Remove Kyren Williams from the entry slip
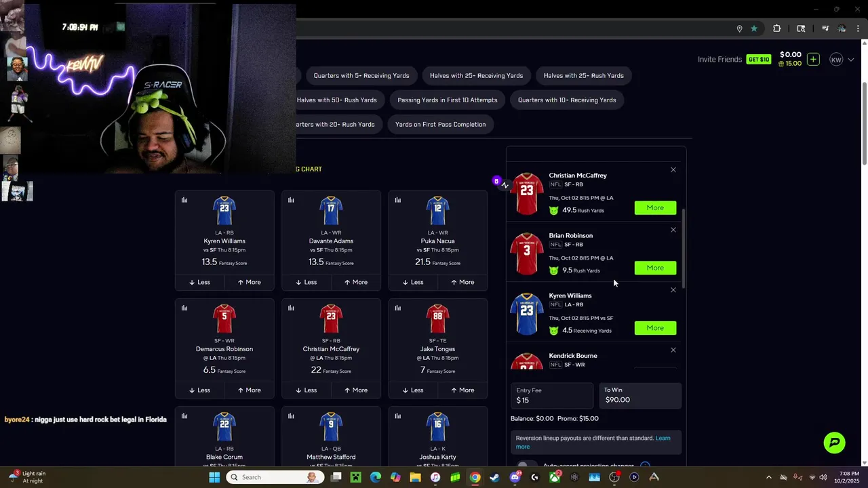This screenshot has height=488, width=868. coord(673,290)
